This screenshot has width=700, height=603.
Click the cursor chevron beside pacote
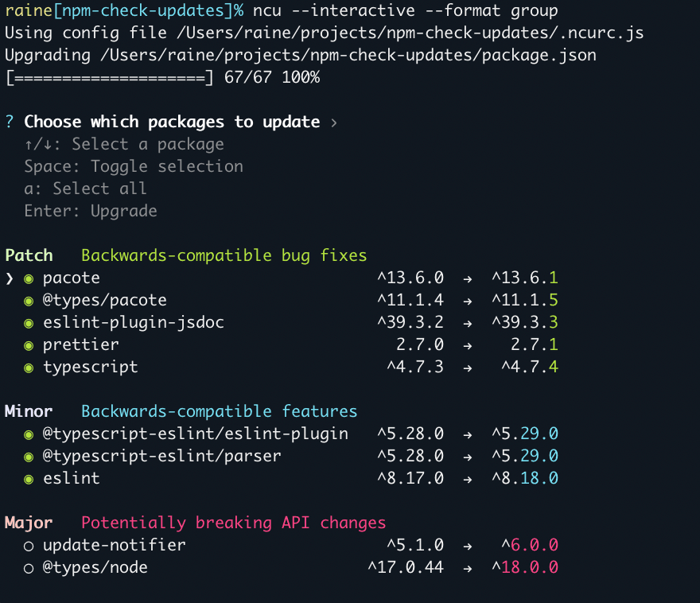10,279
